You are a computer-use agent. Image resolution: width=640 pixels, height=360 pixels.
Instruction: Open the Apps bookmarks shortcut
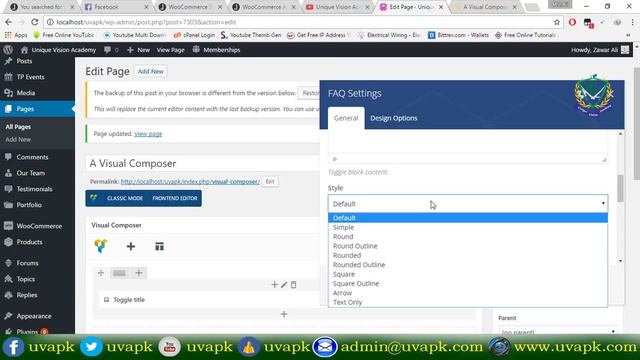pyautogui.click(x=16, y=35)
